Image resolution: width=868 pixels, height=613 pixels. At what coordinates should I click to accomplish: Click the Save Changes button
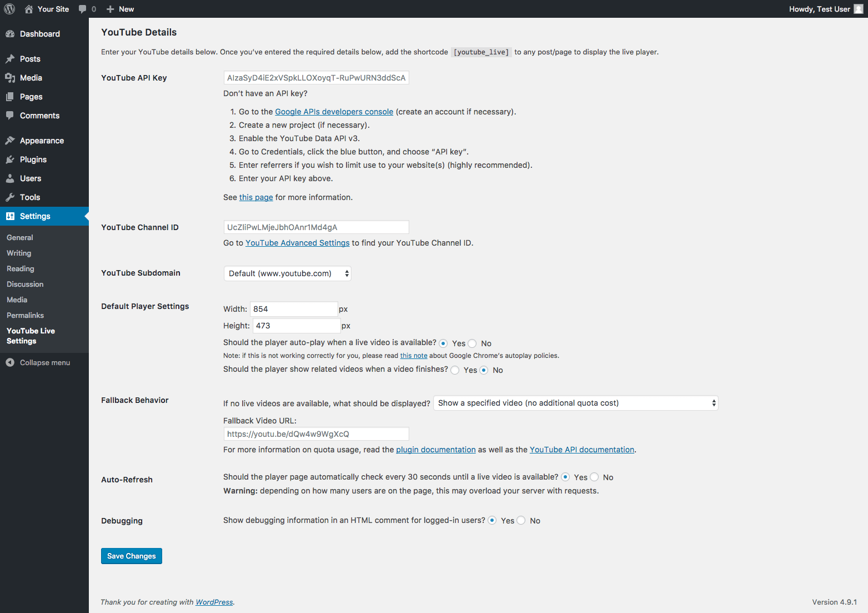click(132, 556)
